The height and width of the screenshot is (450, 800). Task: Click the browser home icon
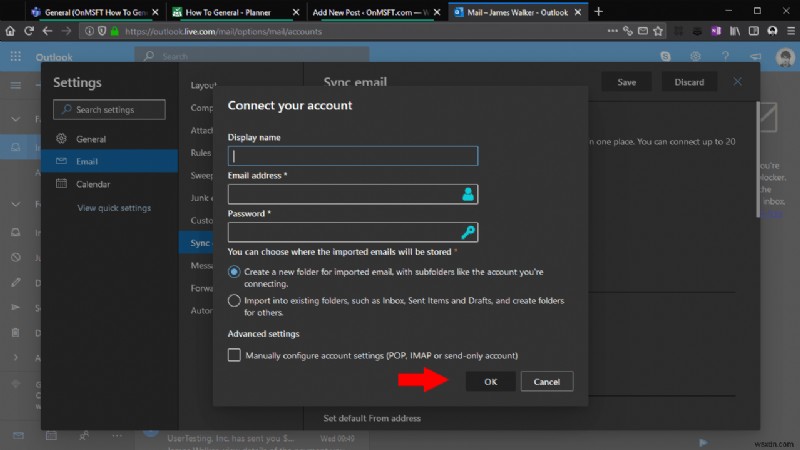coord(10,31)
